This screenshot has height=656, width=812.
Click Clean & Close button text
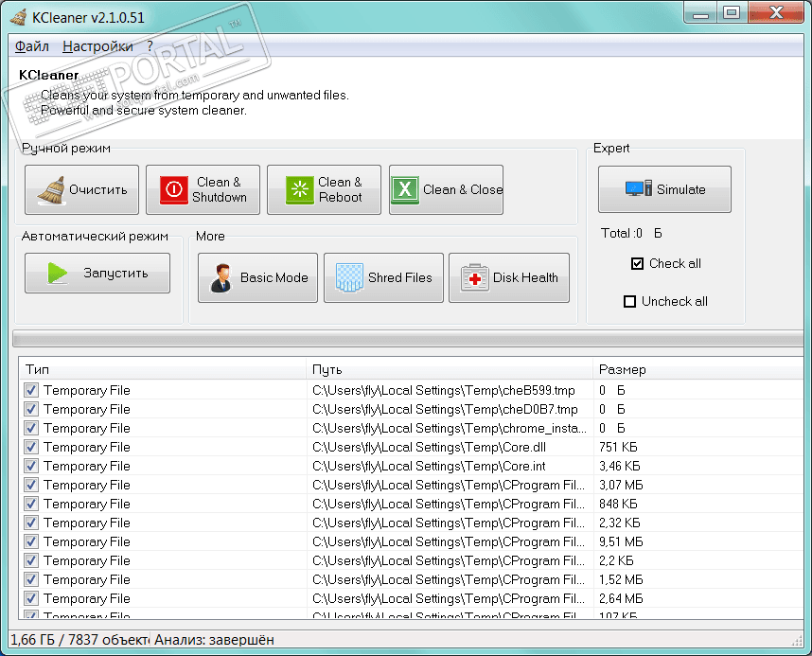click(x=463, y=189)
